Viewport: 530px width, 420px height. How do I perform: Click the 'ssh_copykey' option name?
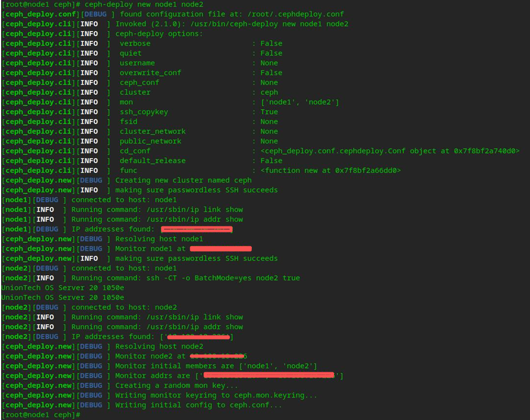(144, 112)
